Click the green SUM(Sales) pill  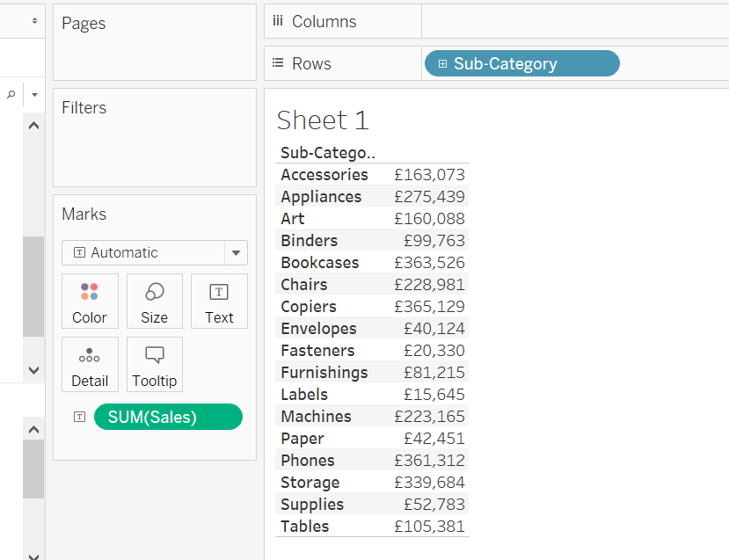point(167,416)
